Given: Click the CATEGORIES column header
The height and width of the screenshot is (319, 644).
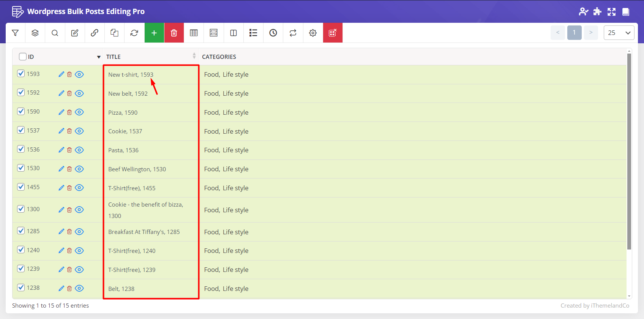Looking at the screenshot, I should coord(219,57).
